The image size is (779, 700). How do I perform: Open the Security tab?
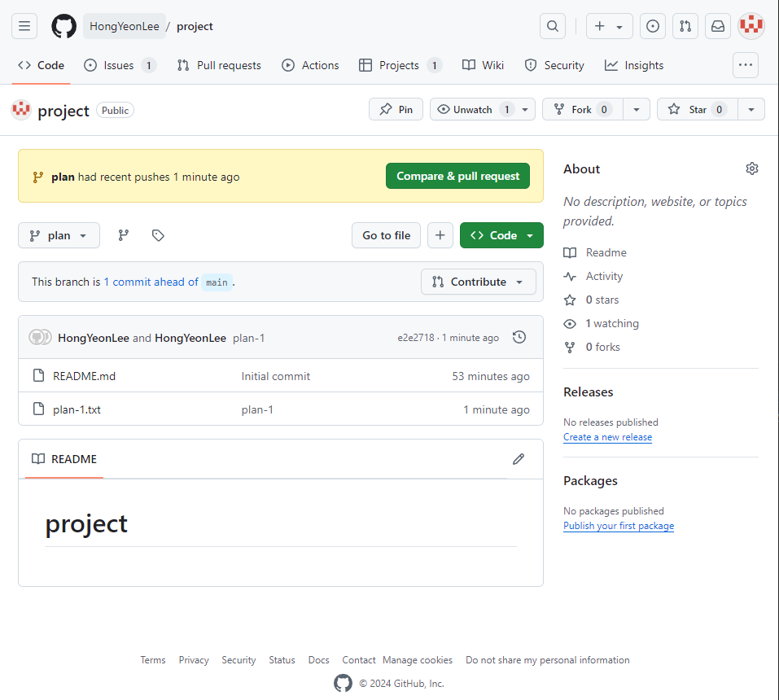[554, 65]
